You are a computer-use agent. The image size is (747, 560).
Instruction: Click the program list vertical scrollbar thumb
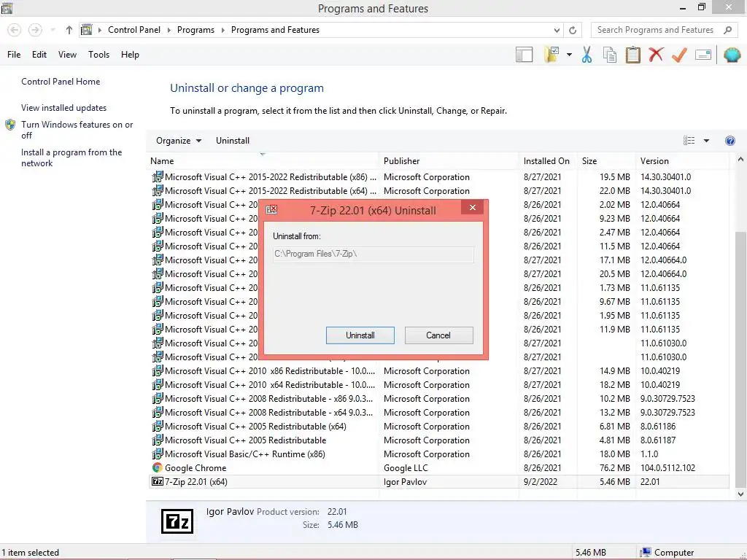click(740, 359)
